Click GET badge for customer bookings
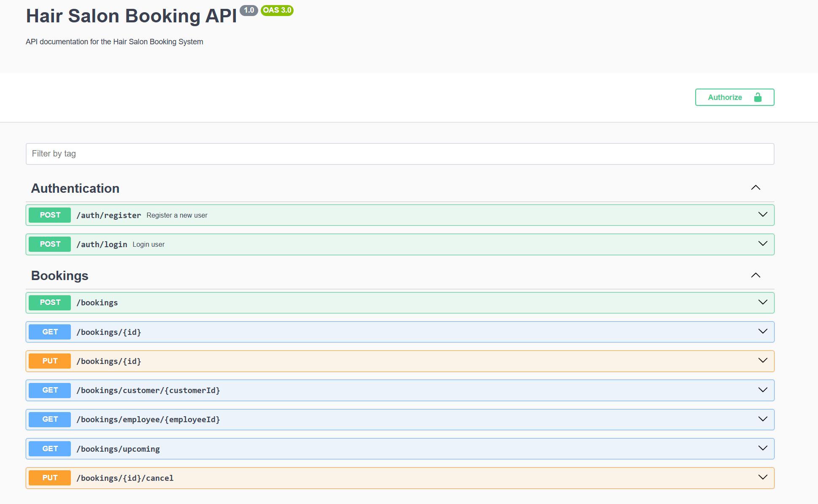 pyautogui.click(x=50, y=390)
